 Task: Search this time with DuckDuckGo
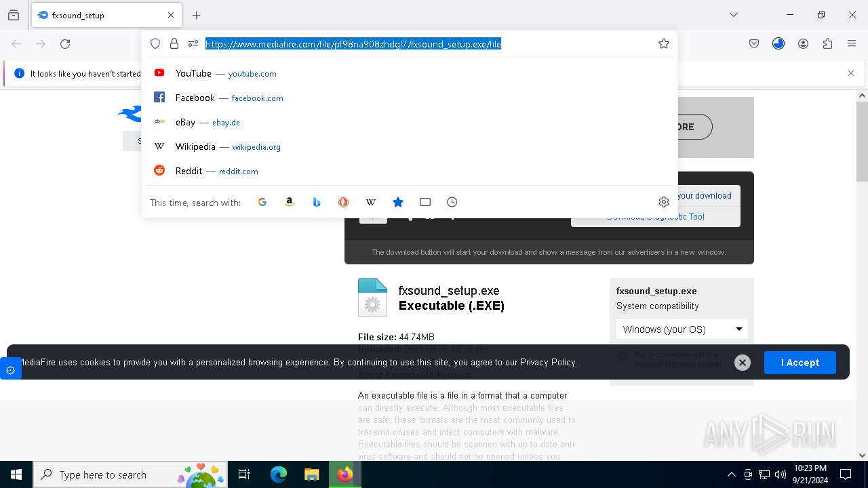[344, 202]
